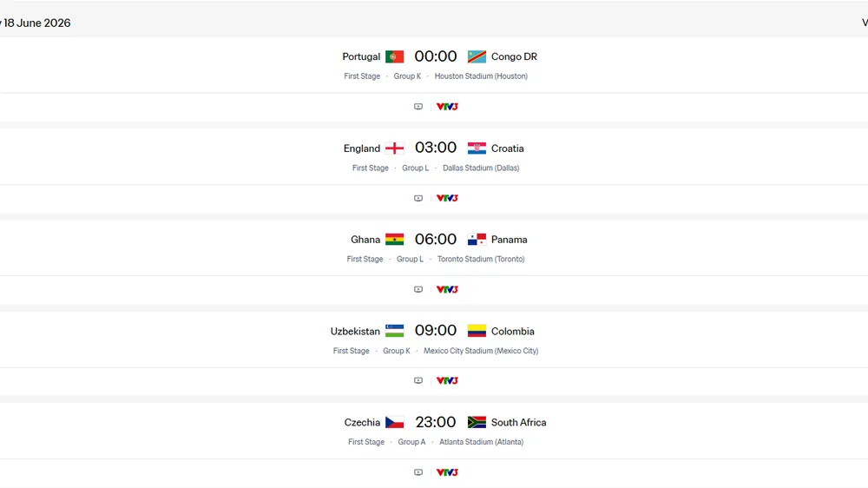Click VTV3 logo under England vs Croatia
Image resolution: width=868 pixels, height=488 pixels.
[x=447, y=198]
